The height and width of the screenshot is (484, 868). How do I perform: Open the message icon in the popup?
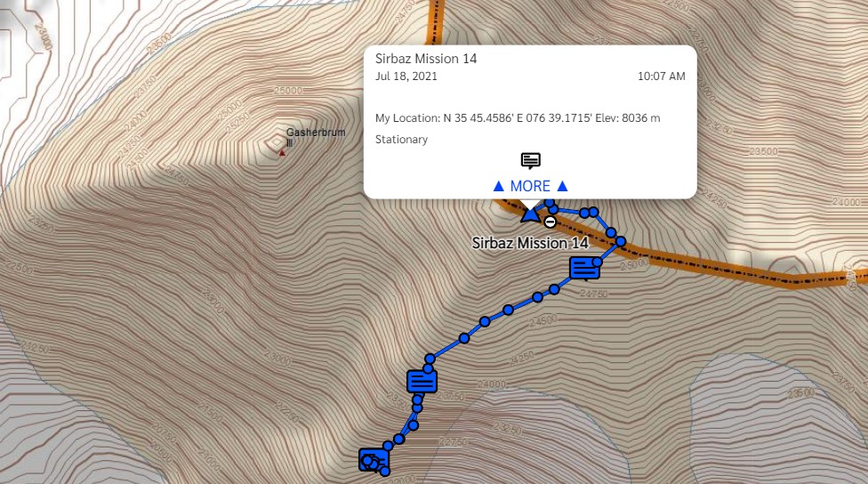click(530, 161)
